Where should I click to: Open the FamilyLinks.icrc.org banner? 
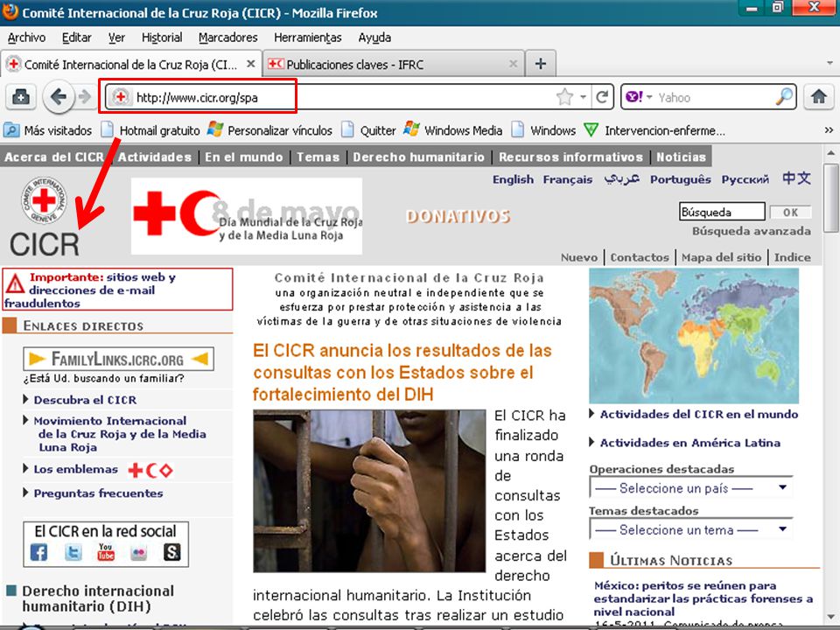coord(118,359)
